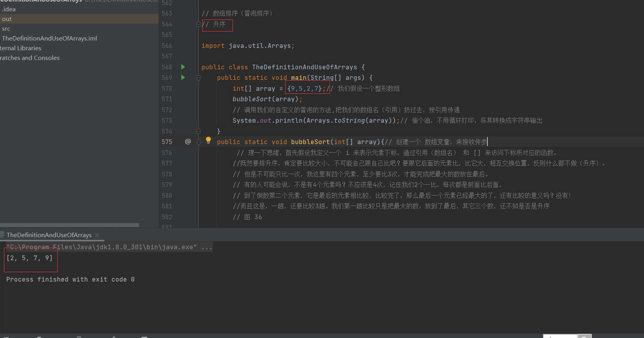644x338 pixels.
Task: Click line number 573 in the gutter
Action: [x=167, y=120]
